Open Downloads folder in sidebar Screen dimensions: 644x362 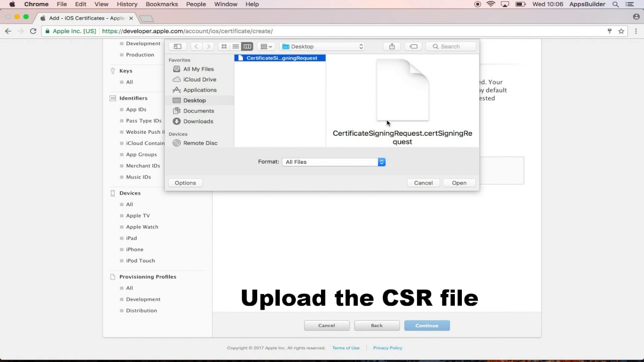click(198, 121)
